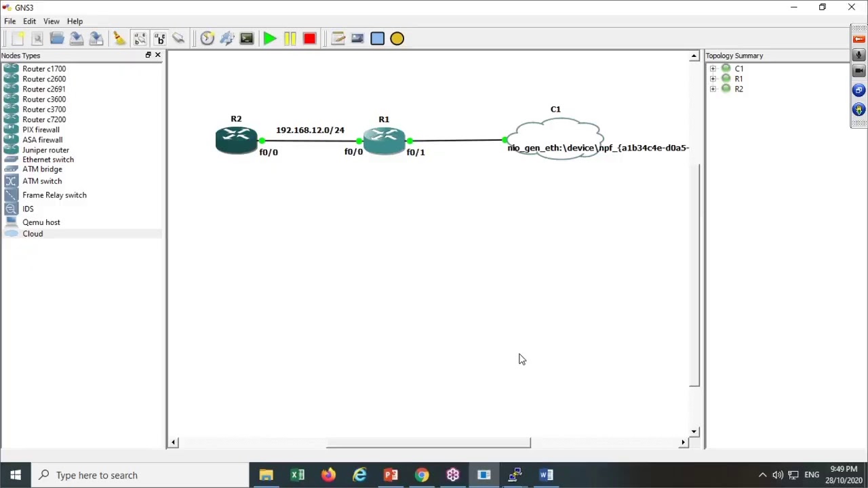Screen dimensions: 868x488
Task: Open the Help menu
Action: pyautogui.click(x=75, y=21)
